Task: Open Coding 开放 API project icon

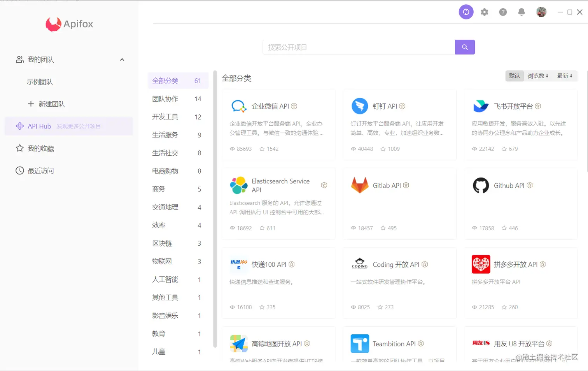Action: click(360, 264)
